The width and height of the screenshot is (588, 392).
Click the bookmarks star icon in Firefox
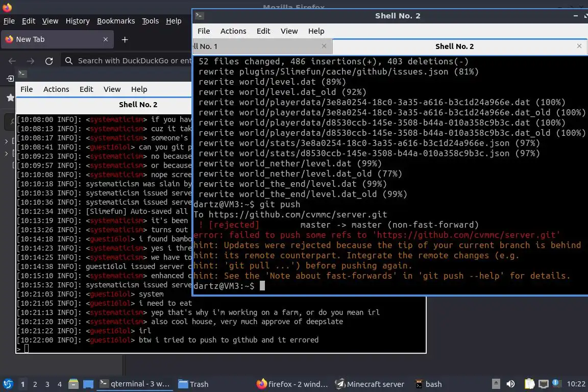(11, 97)
